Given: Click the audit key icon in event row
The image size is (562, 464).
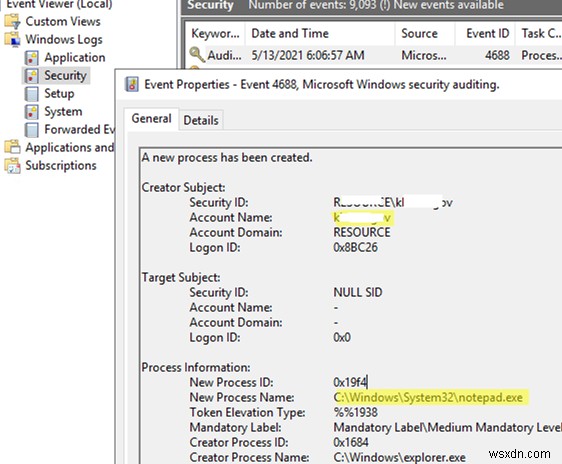Looking at the screenshot, I should (x=197, y=55).
